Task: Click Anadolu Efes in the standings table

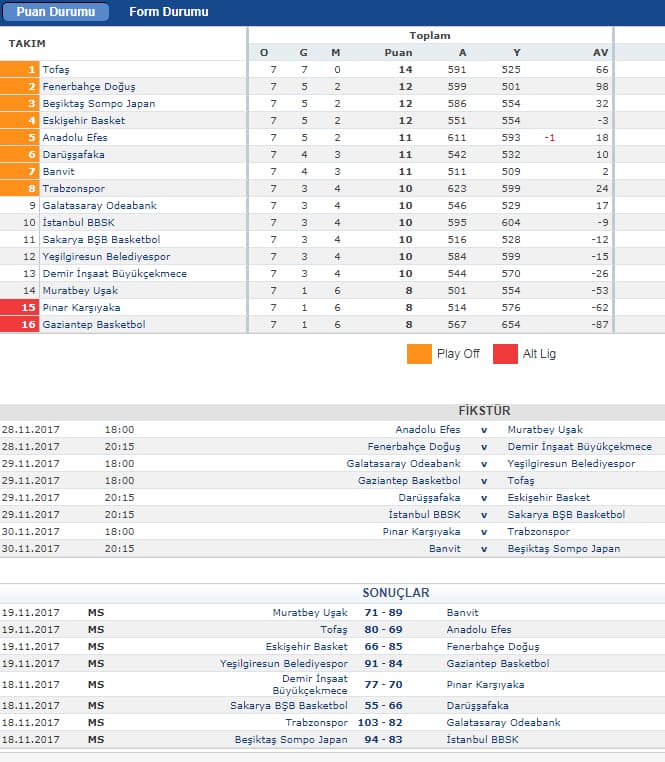Action: point(75,138)
